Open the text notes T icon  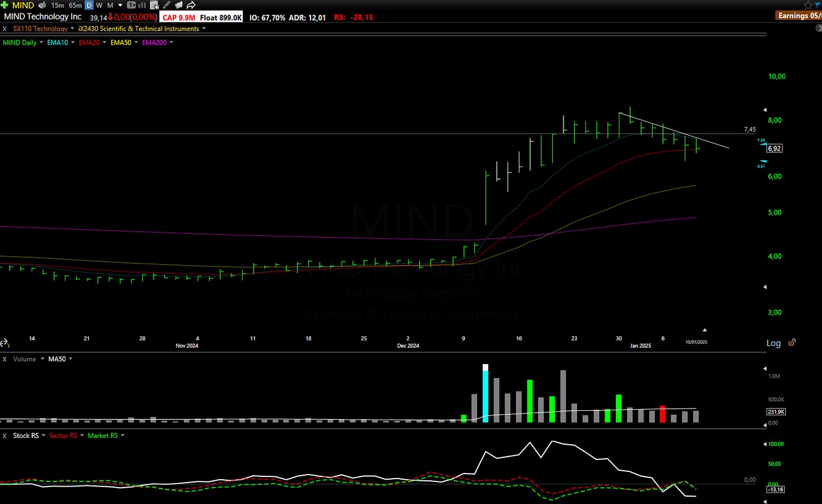coord(131,5)
